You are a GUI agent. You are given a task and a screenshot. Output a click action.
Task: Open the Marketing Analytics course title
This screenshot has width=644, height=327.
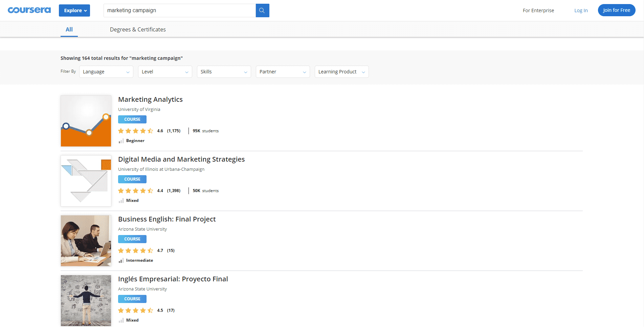pyautogui.click(x=150, y=99)
